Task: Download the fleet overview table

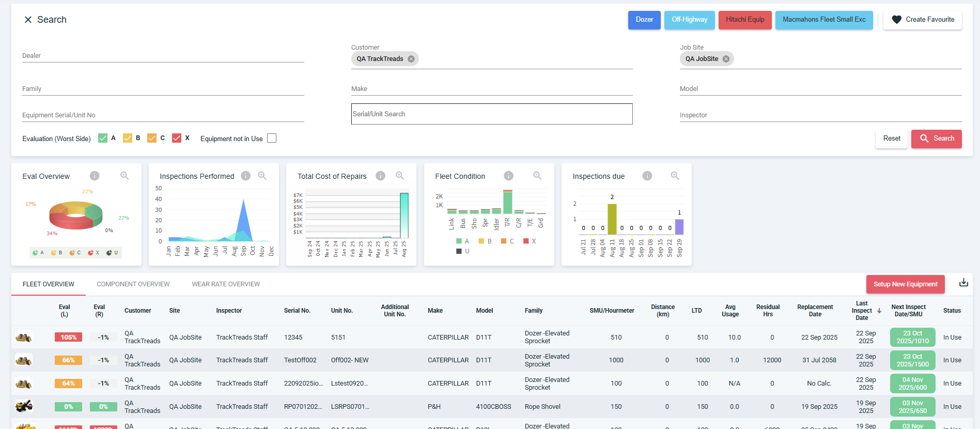Action: point(963,283)
